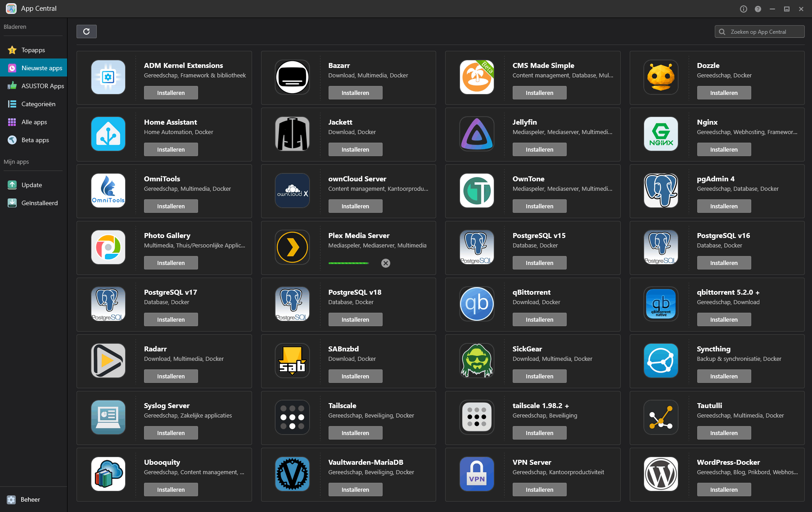This screenshot has width=812, height=512.
Task: Show App Central info from title bar
Action: point(744,9)
